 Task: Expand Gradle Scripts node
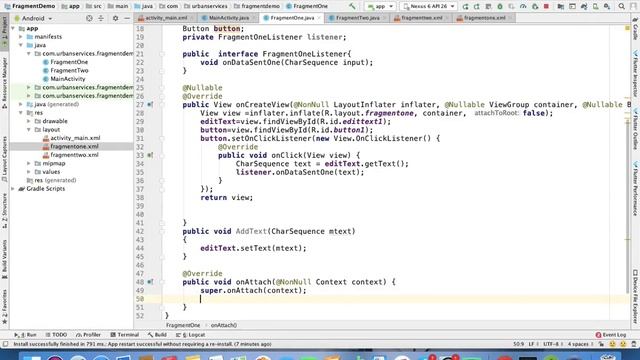click(13, 189)
